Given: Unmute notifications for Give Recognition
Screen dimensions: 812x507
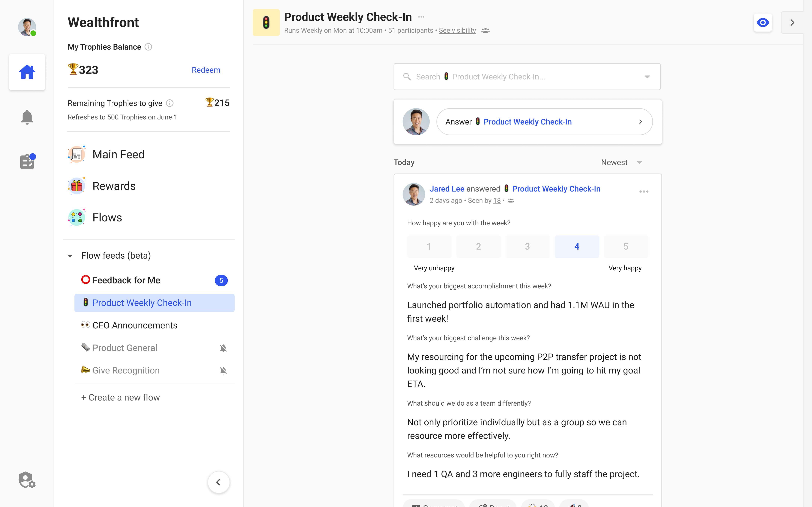Looking at the screenshot, I should coord(223,370).
